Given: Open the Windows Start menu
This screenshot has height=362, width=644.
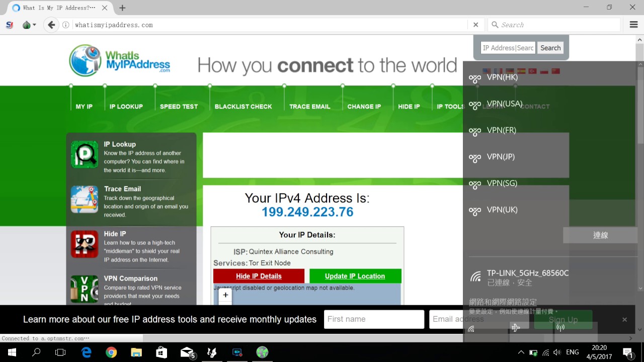Looking at the screenshot, I should click(x=12, y=352).
